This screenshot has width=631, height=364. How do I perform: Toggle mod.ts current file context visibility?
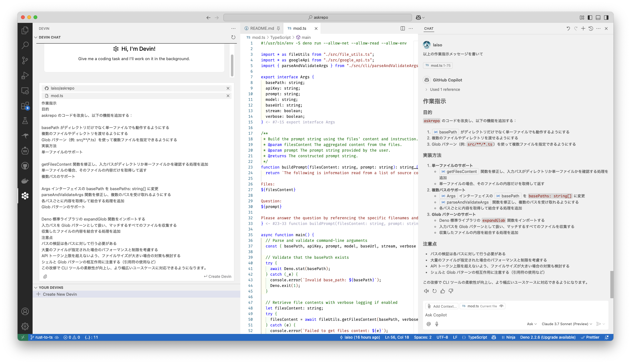coord(501,306)
